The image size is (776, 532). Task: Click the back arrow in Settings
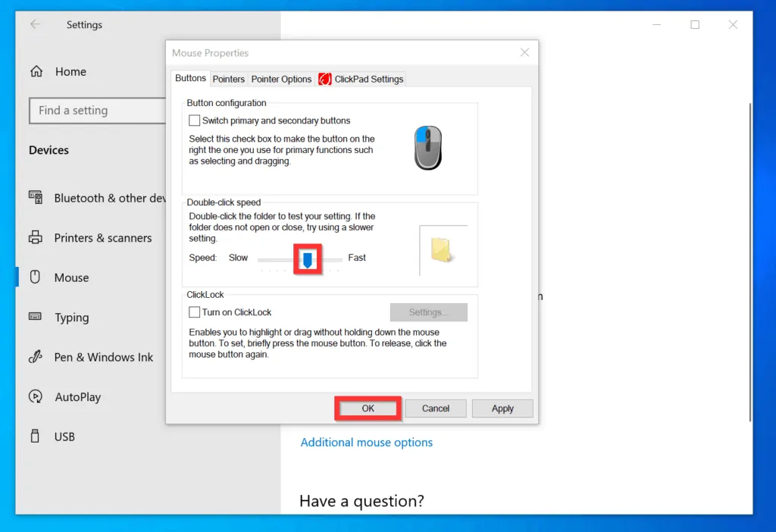[x=35, y=25]
